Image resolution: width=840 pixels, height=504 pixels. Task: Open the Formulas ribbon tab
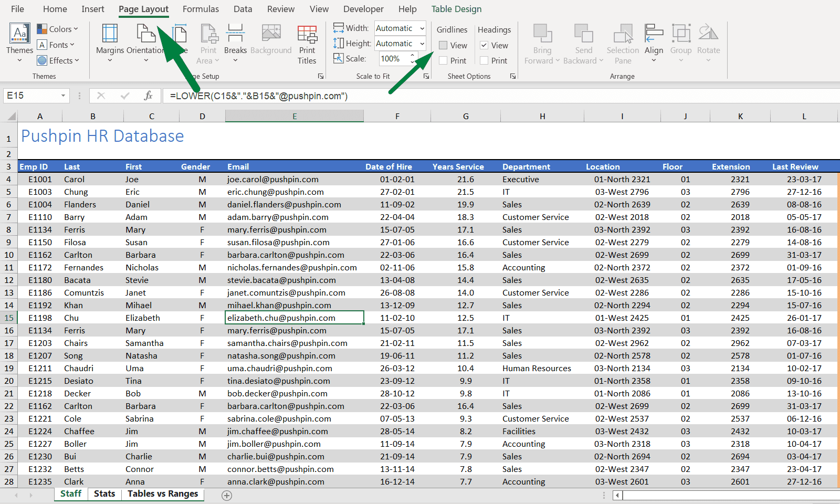pos(201,9)
